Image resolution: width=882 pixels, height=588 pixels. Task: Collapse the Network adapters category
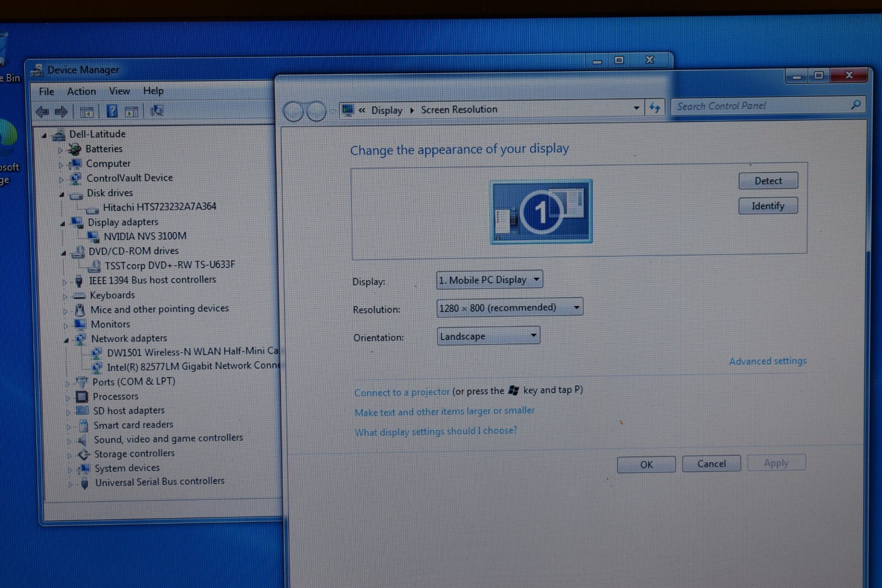coord(66,340)
